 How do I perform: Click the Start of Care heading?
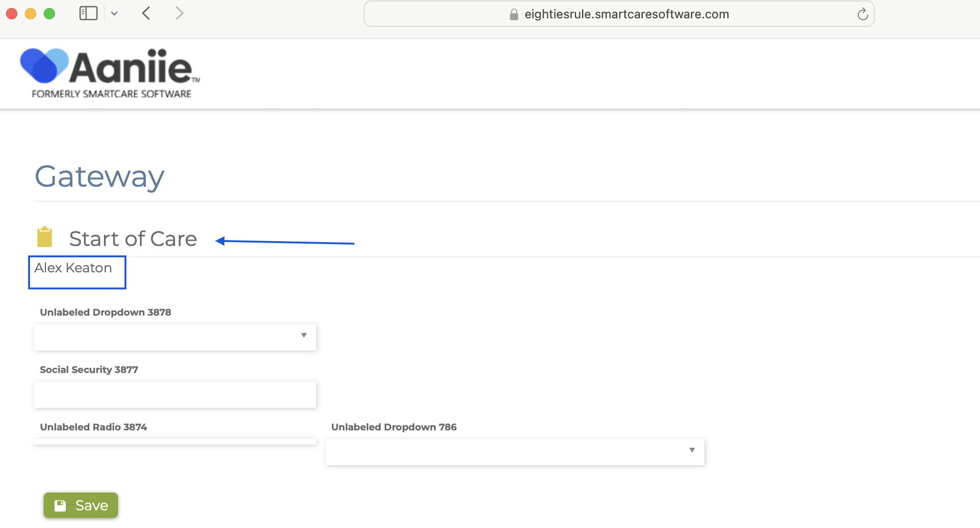point(133,239)
